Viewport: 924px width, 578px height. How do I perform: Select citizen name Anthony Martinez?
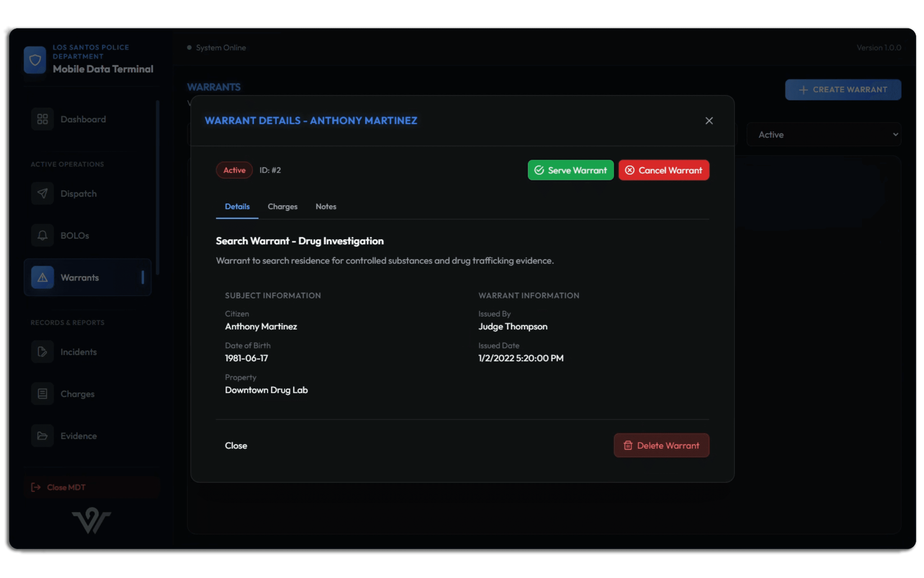261,326
